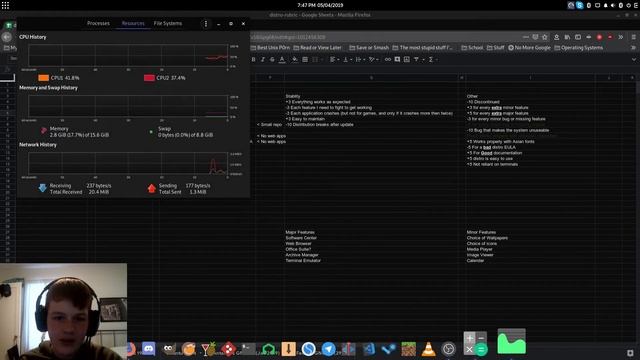The height and width of the screenshot is (360, 640).
Task: Select the Resources tab in System Monitor
Action: tap(133, 23)
